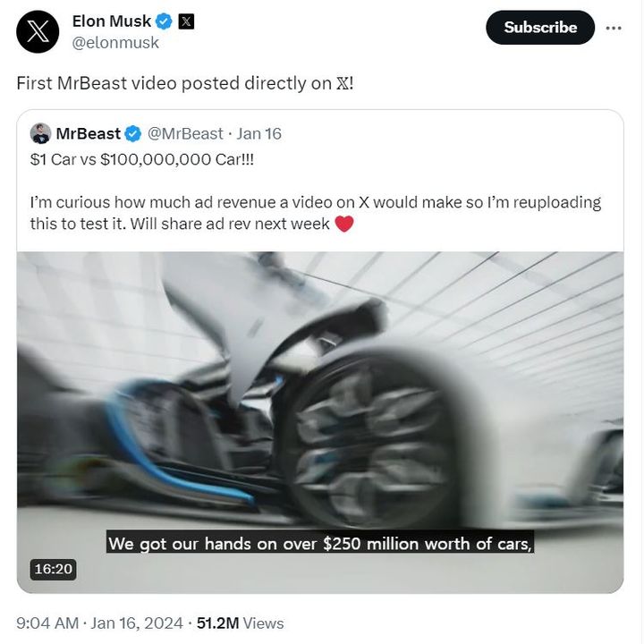Click the 9:04 AM Jan 16, 2024 timestamp
Viewport: 644px width, 644px height.
(x=99, y=623)
